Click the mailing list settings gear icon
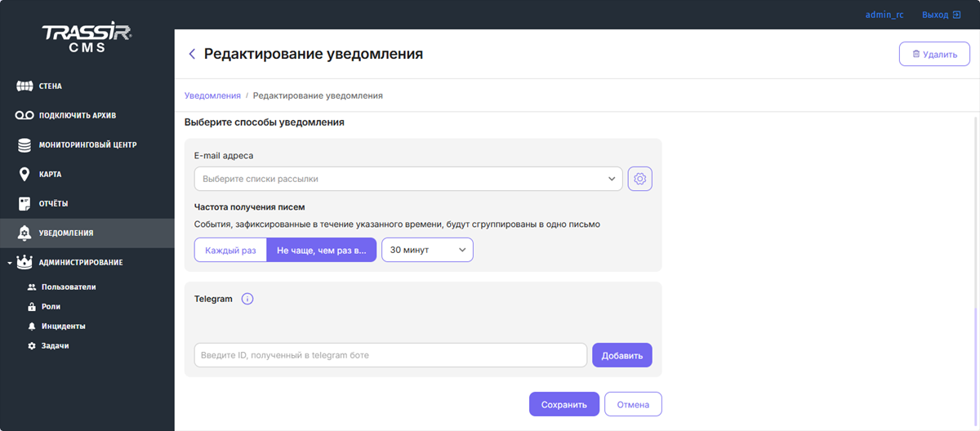Viewport: 980px width, 431px height. point(639,179)
